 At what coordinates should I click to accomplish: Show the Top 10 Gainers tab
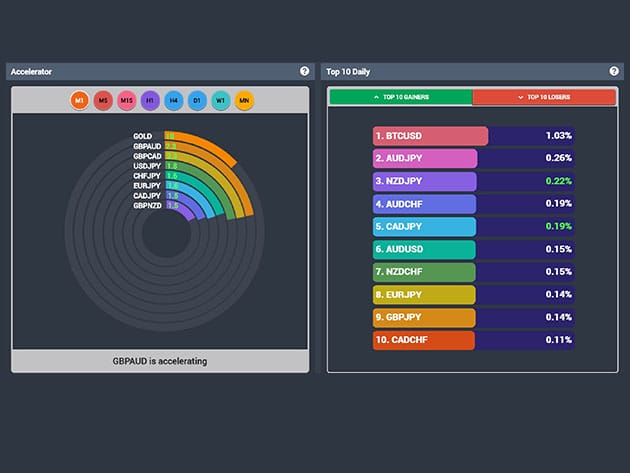[x=400, y=97]
